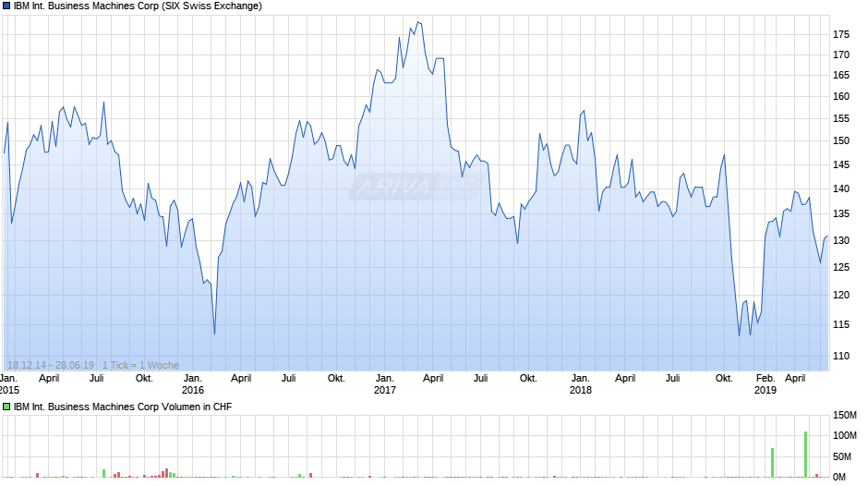
Task: Click the 170 price axis label
Action: click(x=841, y=55)
